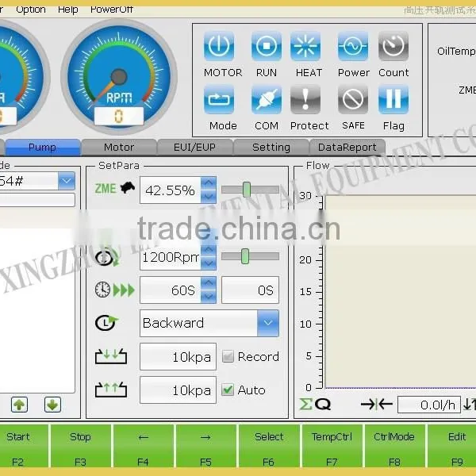Image resolution: width=476 pixels, height=476 pixels.
Task: Click the MOTOR power icon
Action: coord(219,46)
